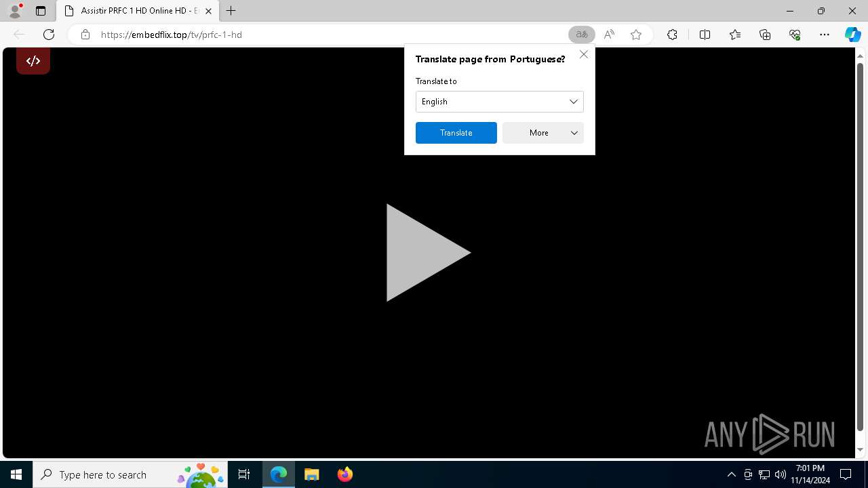Open the Edge profile icon

tap(15, 11)
